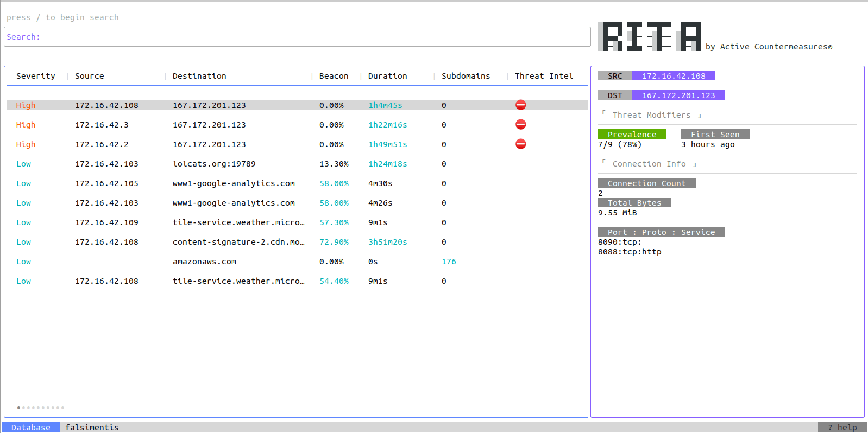Click the Subdomains column header
Viewport: 868px width, 433px height.
click(466, 76)
